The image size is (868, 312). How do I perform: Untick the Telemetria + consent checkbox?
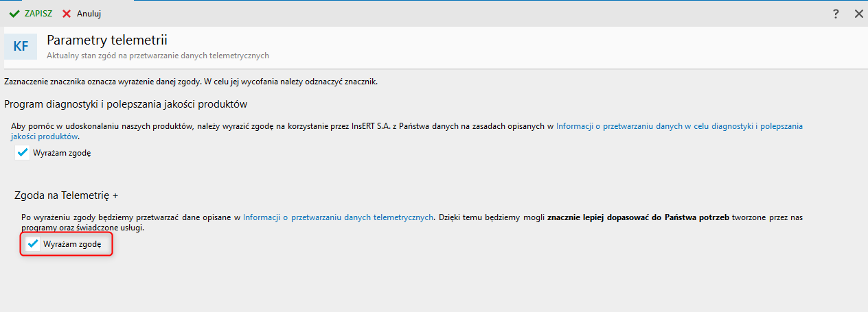(x=32, y=243)
